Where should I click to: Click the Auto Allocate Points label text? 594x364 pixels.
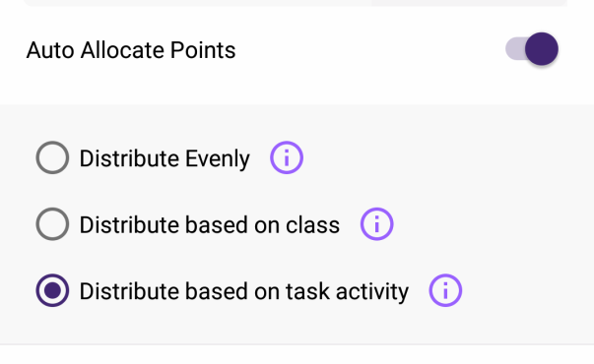pyautogui.click(x=131, y=50)
